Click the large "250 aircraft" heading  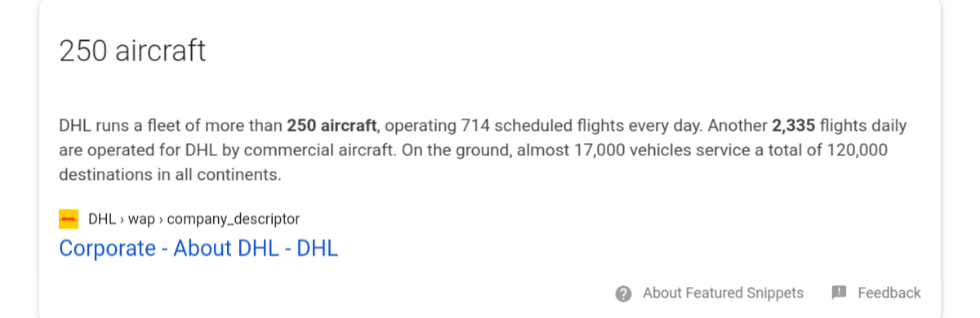click(132, 51)
